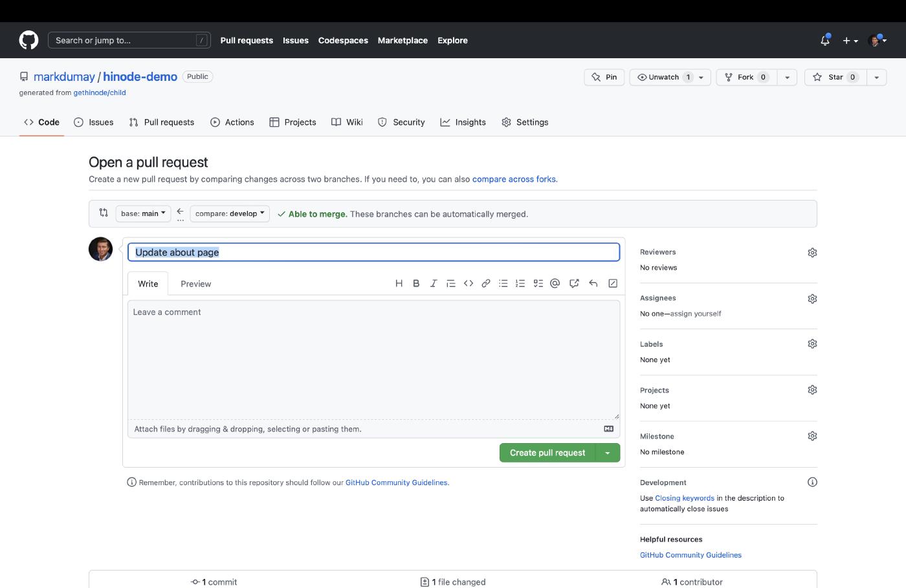Screen dimensions: 906x588
Task: Switch to the Preview tab
Action: pyautogui.click(x=196, y=284)
